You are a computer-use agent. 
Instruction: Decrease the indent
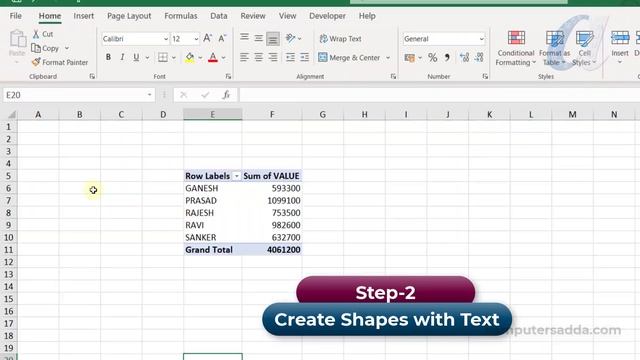click(x=290, y=58)
